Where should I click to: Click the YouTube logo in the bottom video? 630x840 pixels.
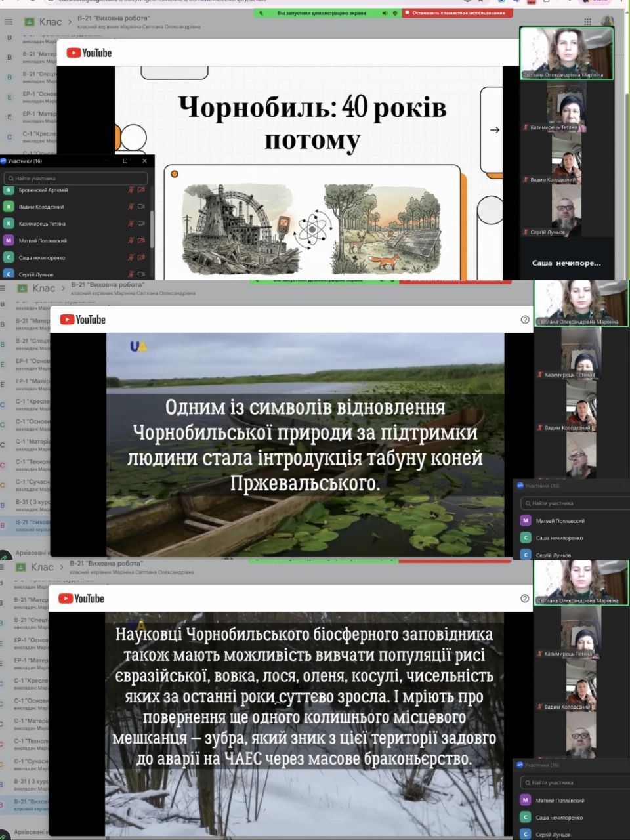[x=81, y=598]
